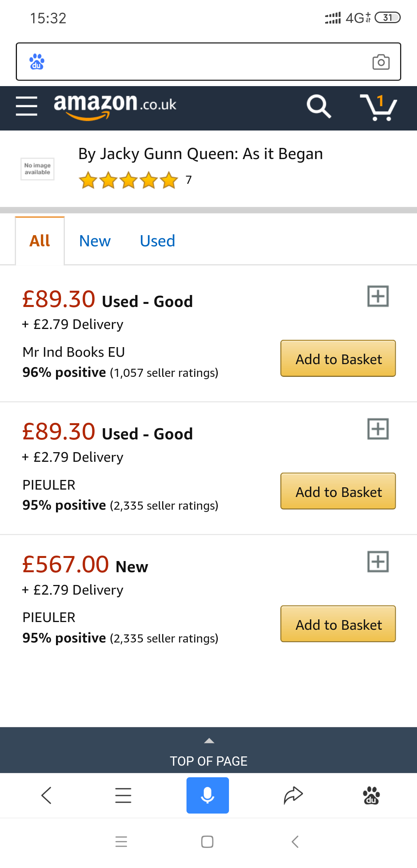The height and width of the screenshot is (868, 417).
Task: Expand the £567.00 New offer details
Action: click(x=378, y=562)
